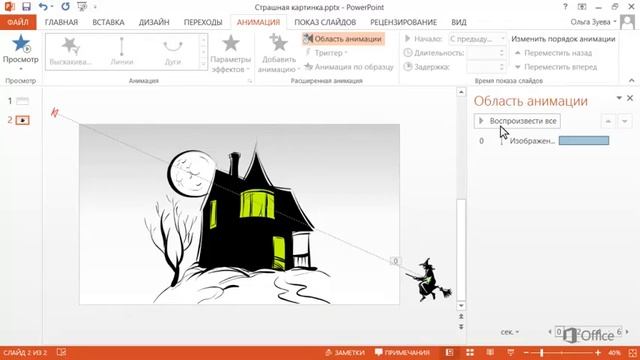
Task: Click the Save icon in quick access toolbar
Action: click(x=27, y=7)
